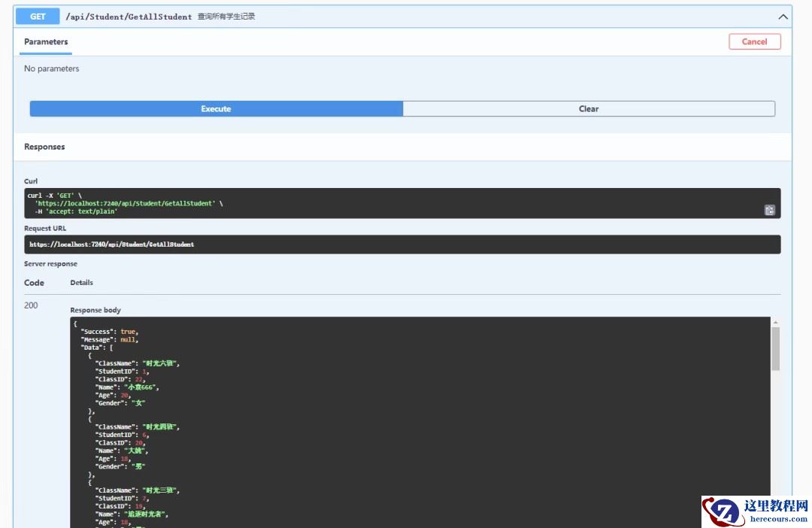Click the response body scroll-up arrow
This screenshot has width=812, height=528.
point(775,322)
